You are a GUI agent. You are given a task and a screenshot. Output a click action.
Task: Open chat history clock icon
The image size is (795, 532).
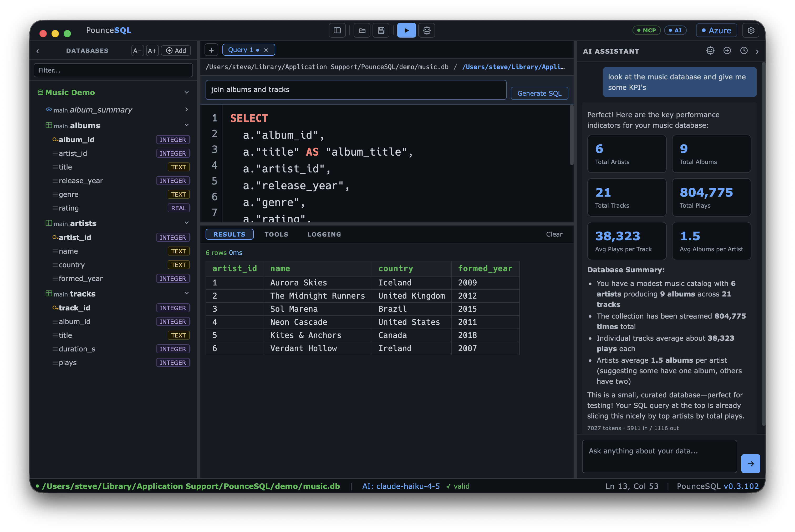click(x=744, y=51)
